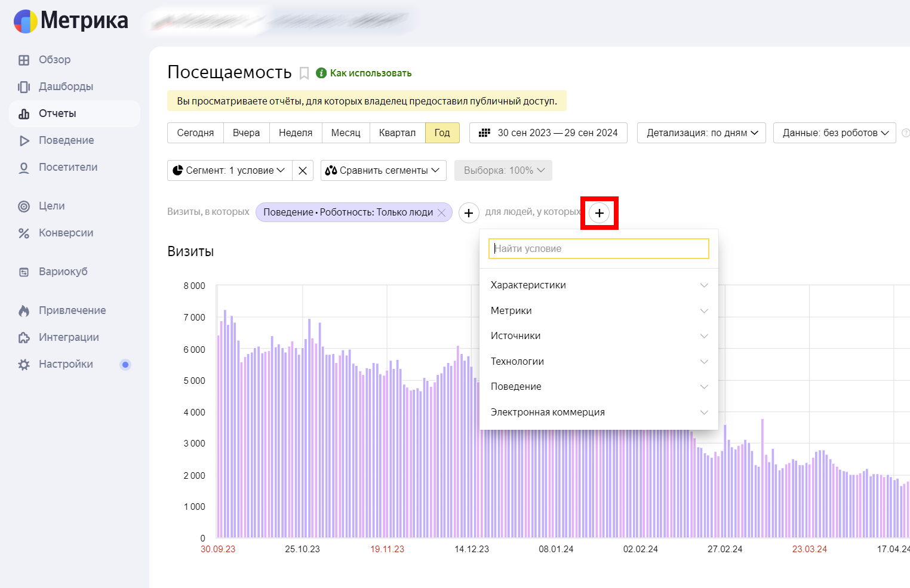Focus the Найти условие search field
This screenshot has height=588, width=910.
point(598,249)
